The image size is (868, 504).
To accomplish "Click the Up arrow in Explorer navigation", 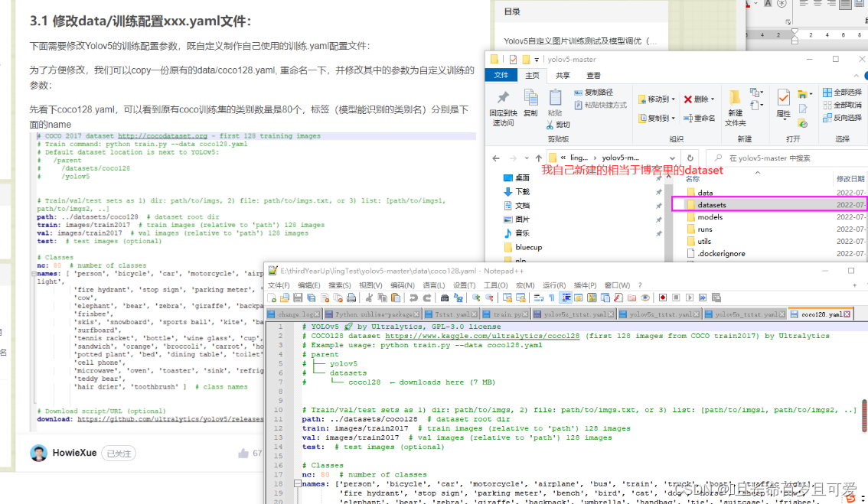I will click(x=538, y=158).
